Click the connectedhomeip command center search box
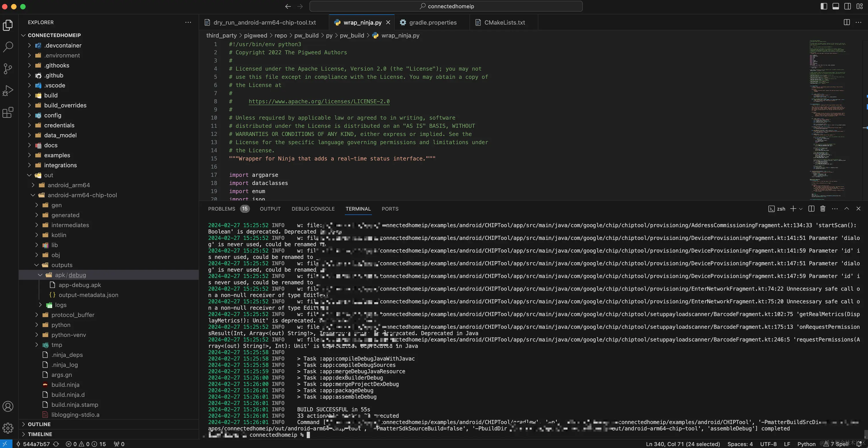Viewport: 868px width, 448px height. pos(446,6)
